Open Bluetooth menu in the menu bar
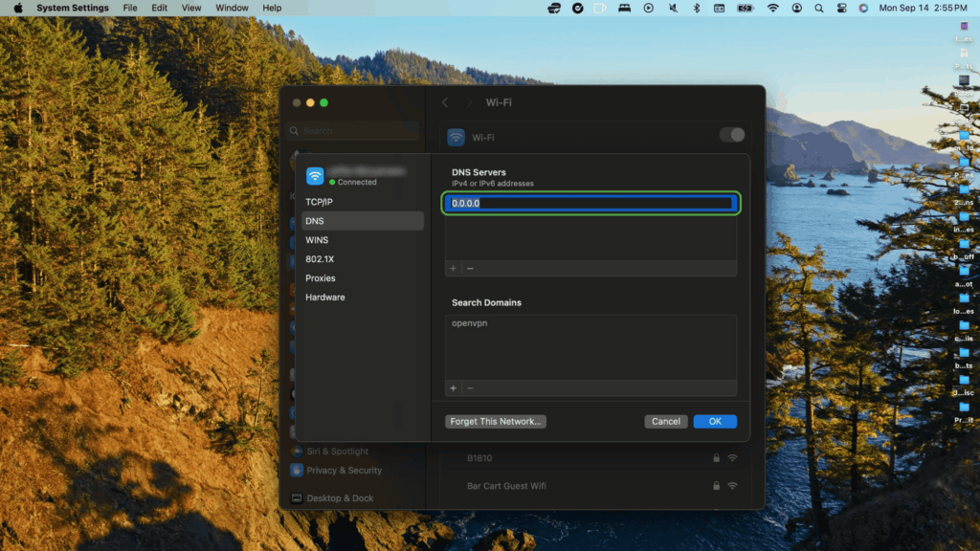 point(697,8)
